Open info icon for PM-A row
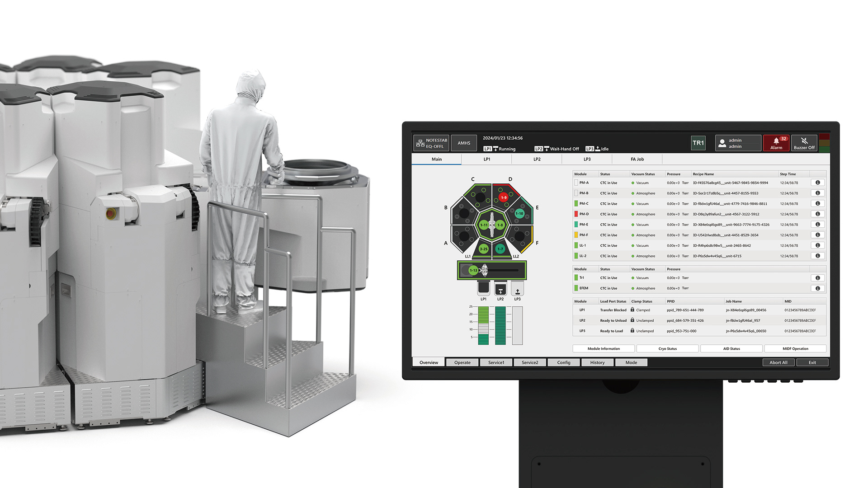The width and height of the screenshot is (868, 488). [x=818, y=183]
